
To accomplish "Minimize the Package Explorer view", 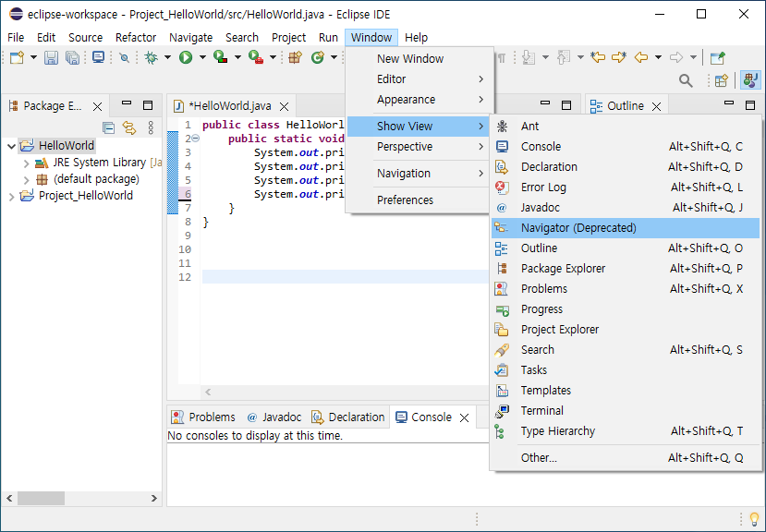I will [127, 104].
